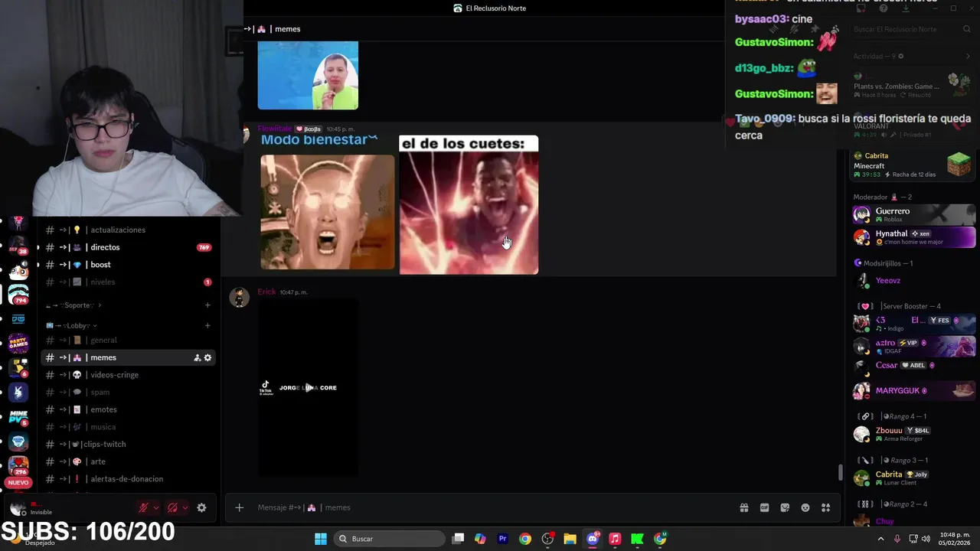Viewport: 980px width, 551px height.
Task: Open the musica channel
Action: [x=129, y=426]
